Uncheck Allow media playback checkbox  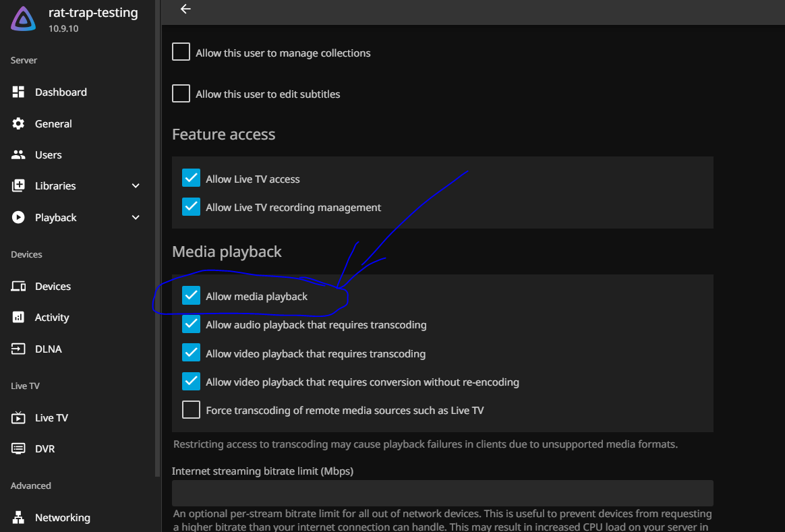192,296
